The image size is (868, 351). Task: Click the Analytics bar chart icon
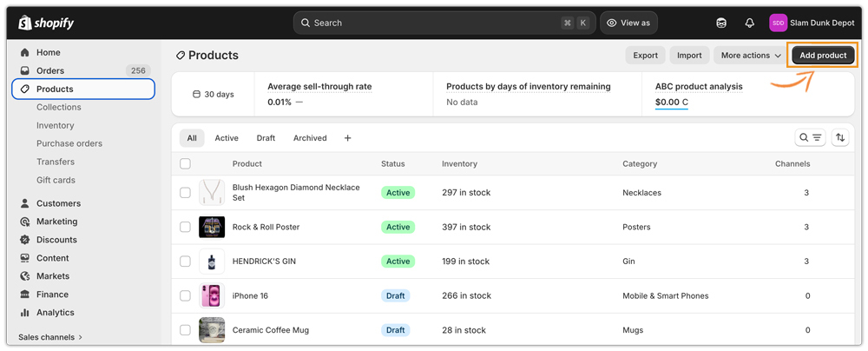(x=24, y=313)
